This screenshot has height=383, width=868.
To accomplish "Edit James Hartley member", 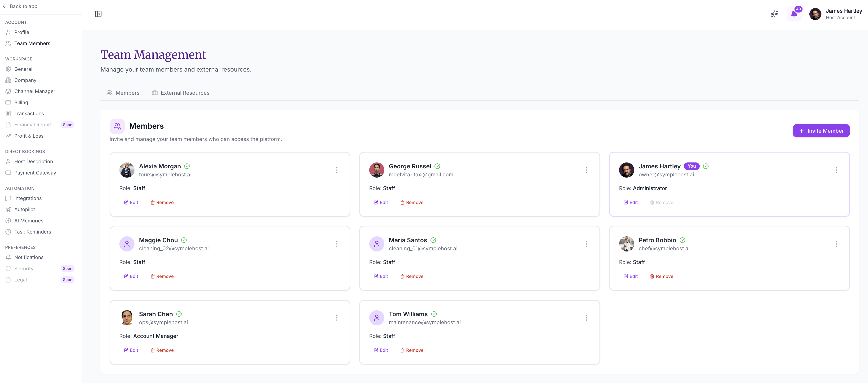I will [x=630, y=203].
